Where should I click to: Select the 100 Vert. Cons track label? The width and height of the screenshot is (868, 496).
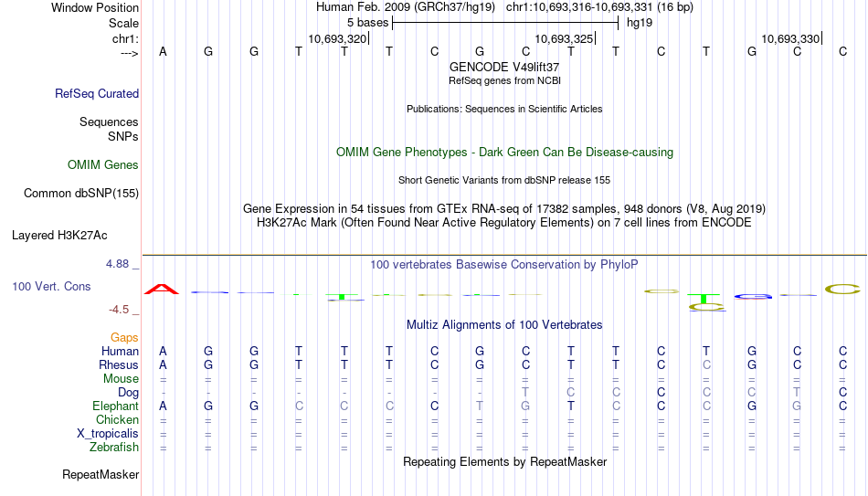[x=51, y=286]
